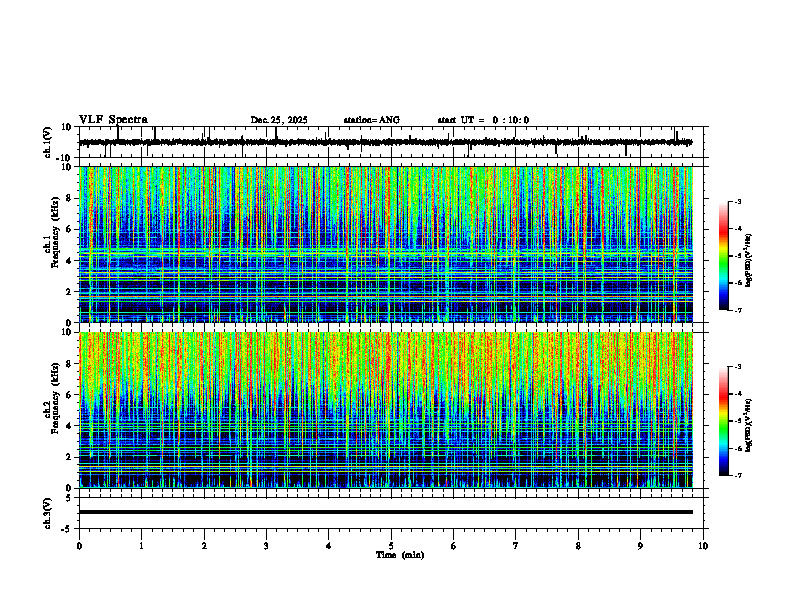Click the ch.3 flat voltage trace line
The height and width of the screenshot is (612, 792).
tap(386, 512)
